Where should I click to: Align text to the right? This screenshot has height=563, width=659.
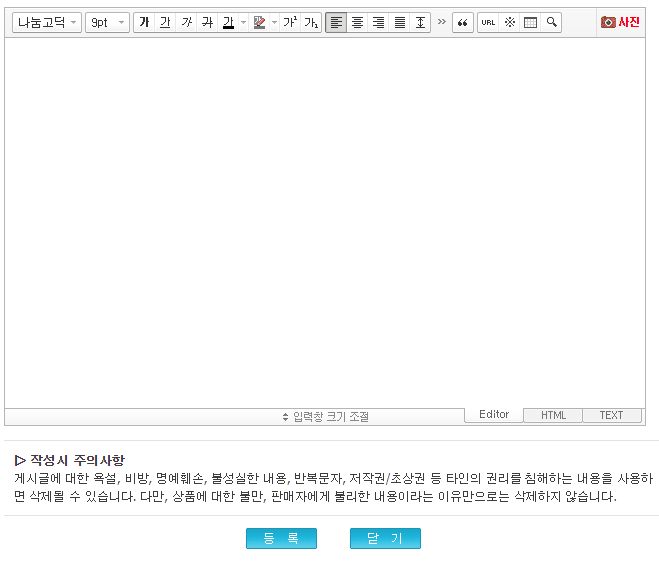tap(378, 22)
